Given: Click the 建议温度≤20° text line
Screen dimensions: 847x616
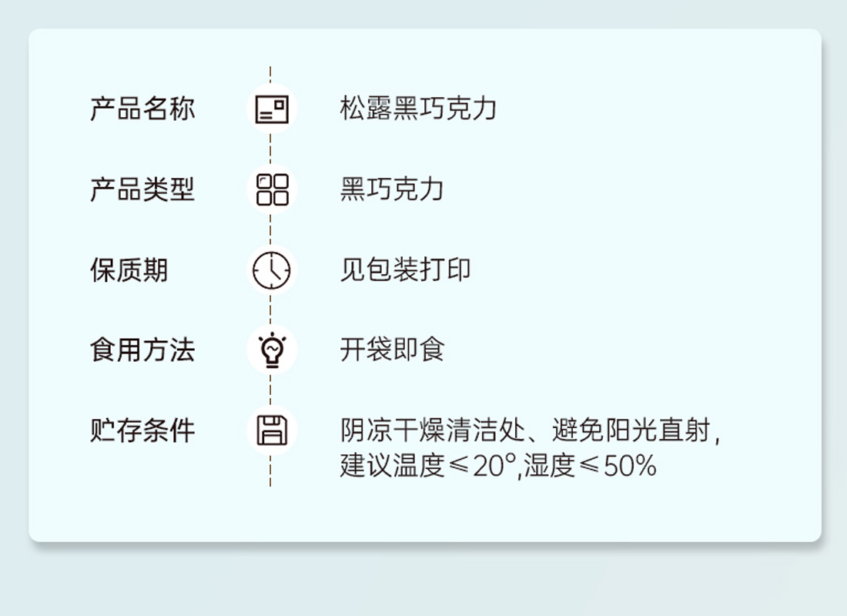Looking at the screenshot, I should pyautogui.click(x=428, y=465).
